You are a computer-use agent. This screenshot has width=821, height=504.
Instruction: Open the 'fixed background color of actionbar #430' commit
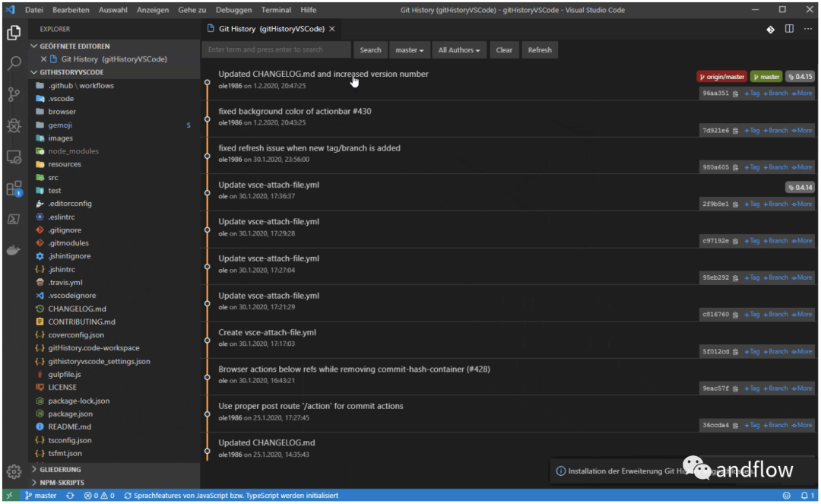pos(295,111)
